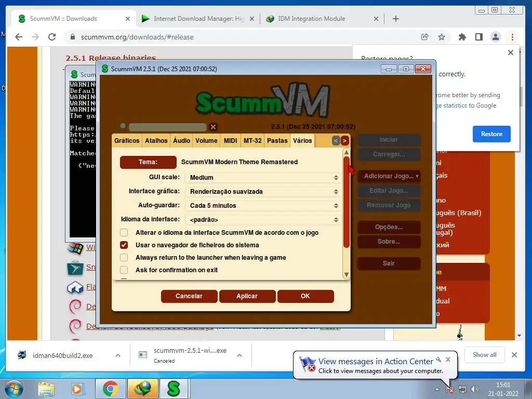Bookmark this page with the star icon
Viewport: 532px width, 399px height.
pyautogui.click(x=442, y=37)
